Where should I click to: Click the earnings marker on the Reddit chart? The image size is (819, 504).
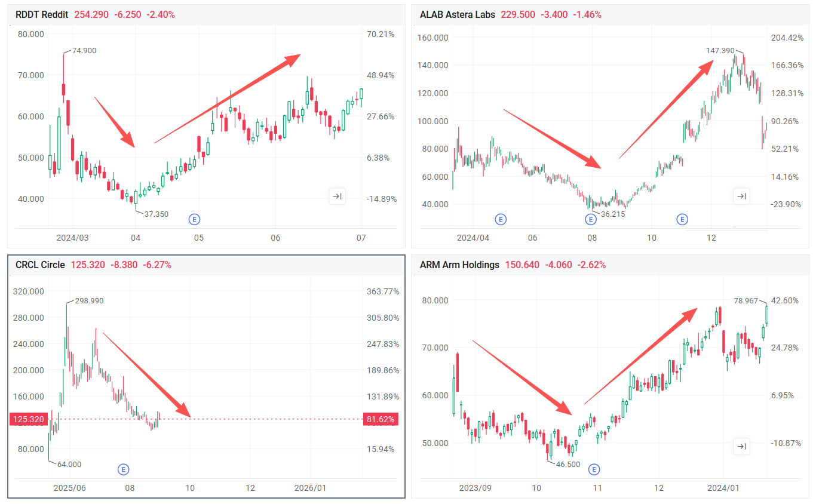194,219
